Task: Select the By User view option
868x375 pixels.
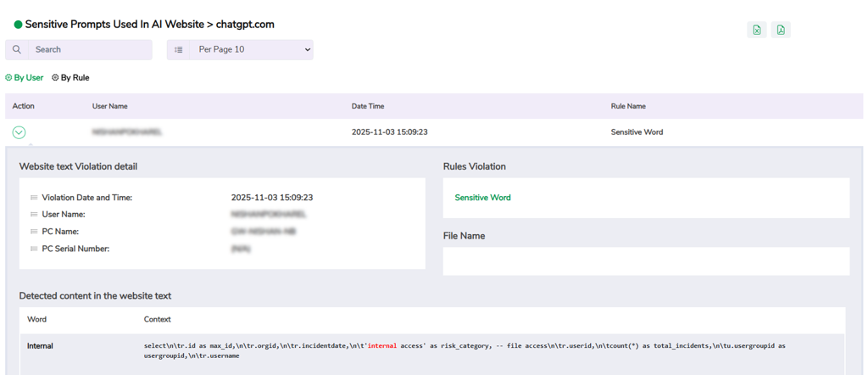Action: click(x=25, y=78)
